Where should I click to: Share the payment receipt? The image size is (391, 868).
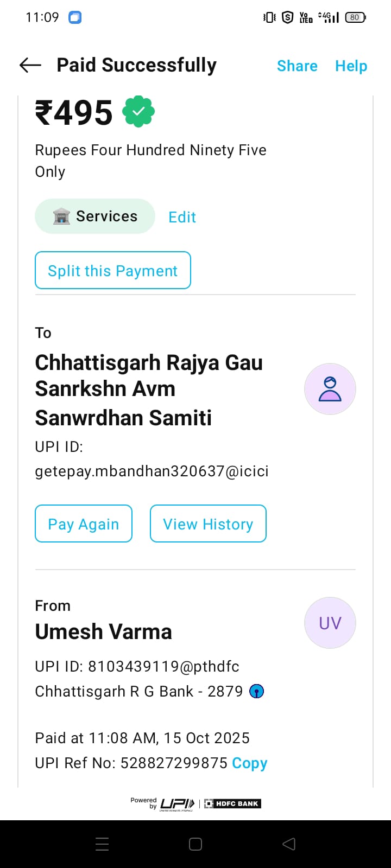tap(297, 66)
